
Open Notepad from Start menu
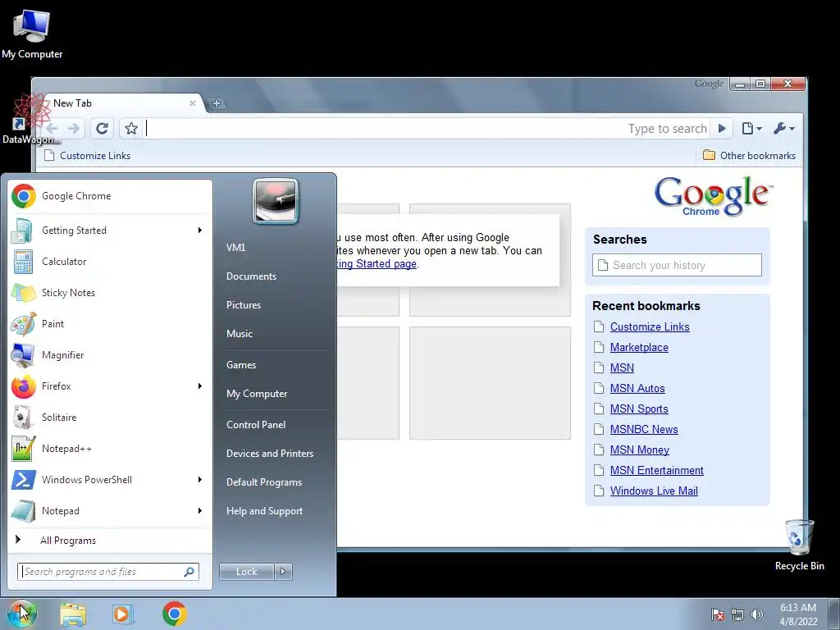[110, 510]
